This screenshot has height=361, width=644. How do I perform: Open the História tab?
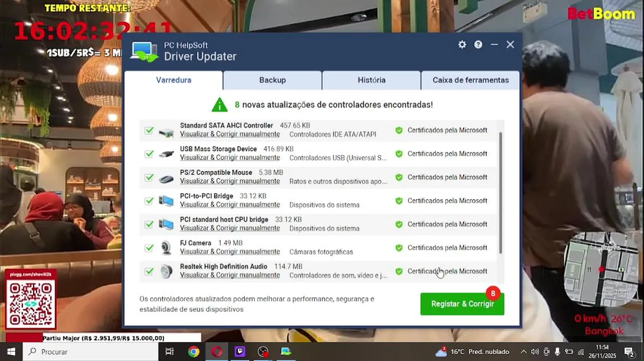372,80
